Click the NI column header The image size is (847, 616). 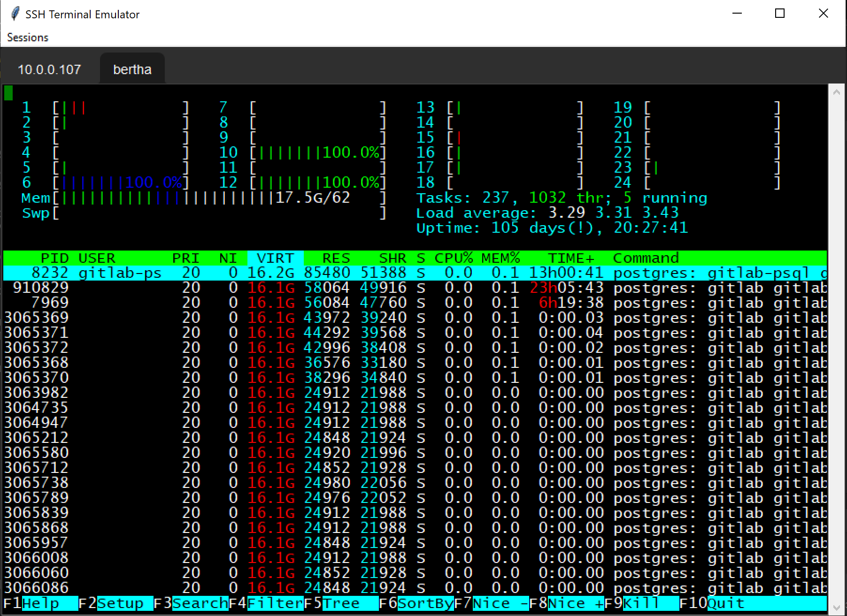point(228,258)
